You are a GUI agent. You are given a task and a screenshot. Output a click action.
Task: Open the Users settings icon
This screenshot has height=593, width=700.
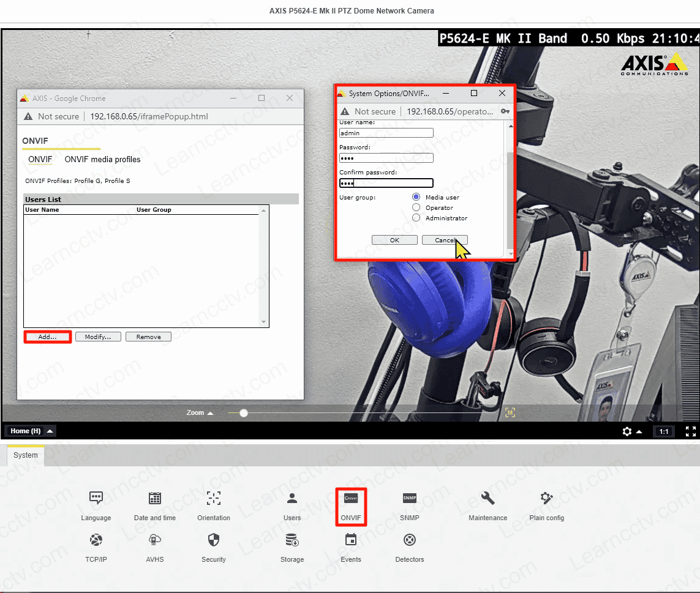pos(292,498)
